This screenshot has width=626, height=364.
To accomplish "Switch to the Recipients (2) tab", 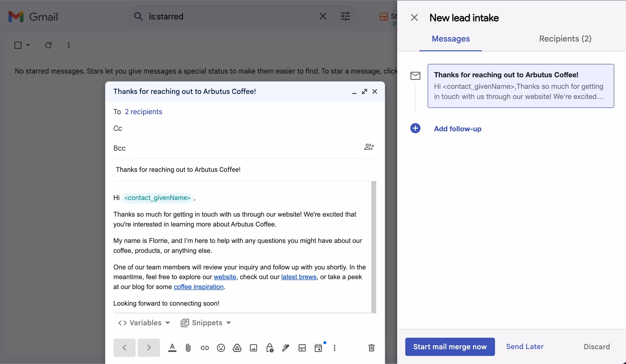I will click(x=565, y=39).
